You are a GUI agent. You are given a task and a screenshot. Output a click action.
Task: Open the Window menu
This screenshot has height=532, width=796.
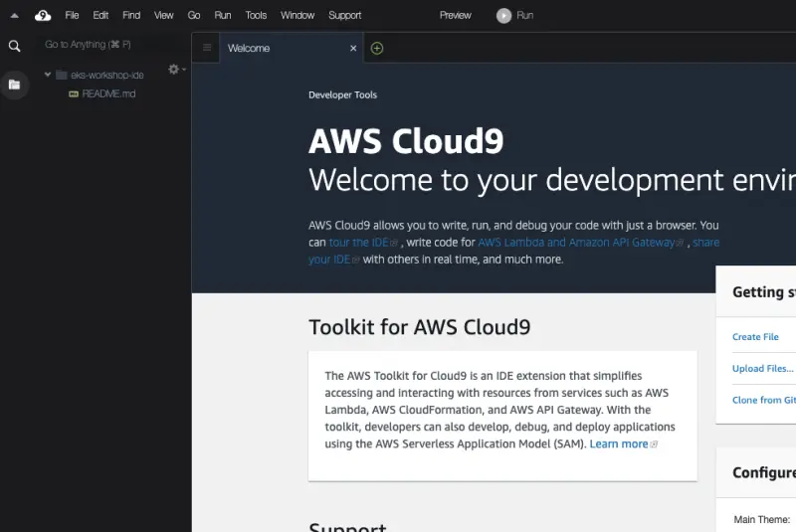[298, 15]
